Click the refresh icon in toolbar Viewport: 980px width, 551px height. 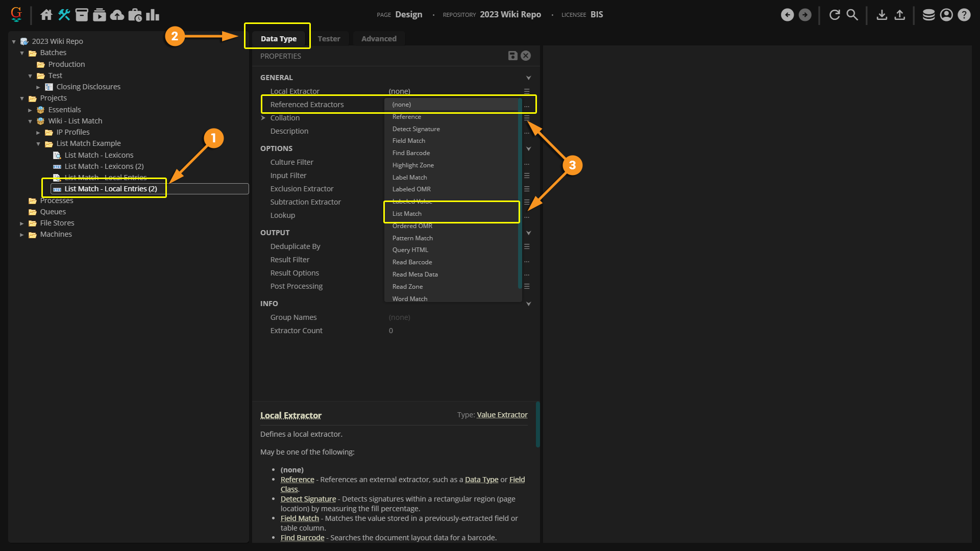coord(835,15)
